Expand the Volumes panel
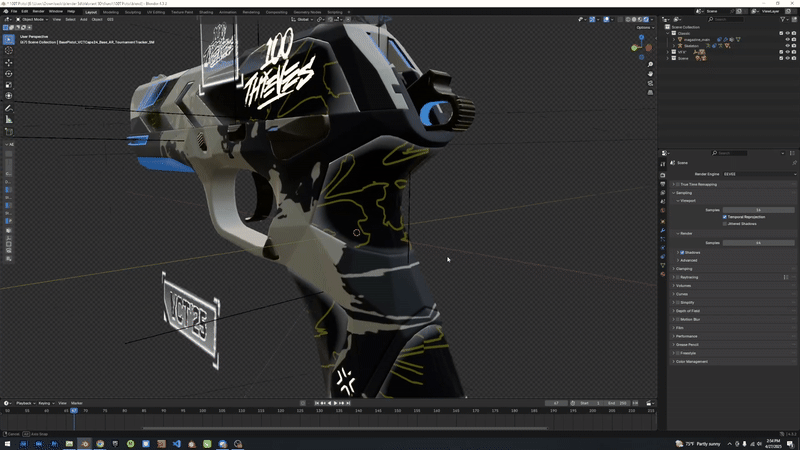The width and height of the screenshot is (800, 450). coord(683,286)
